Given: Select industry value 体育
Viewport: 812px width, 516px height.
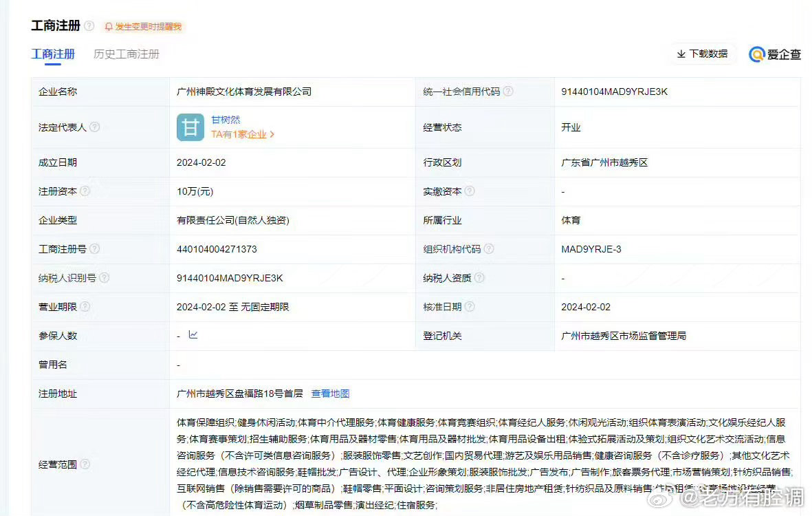Looking at the screenshot, I should (x=571, y=220).
